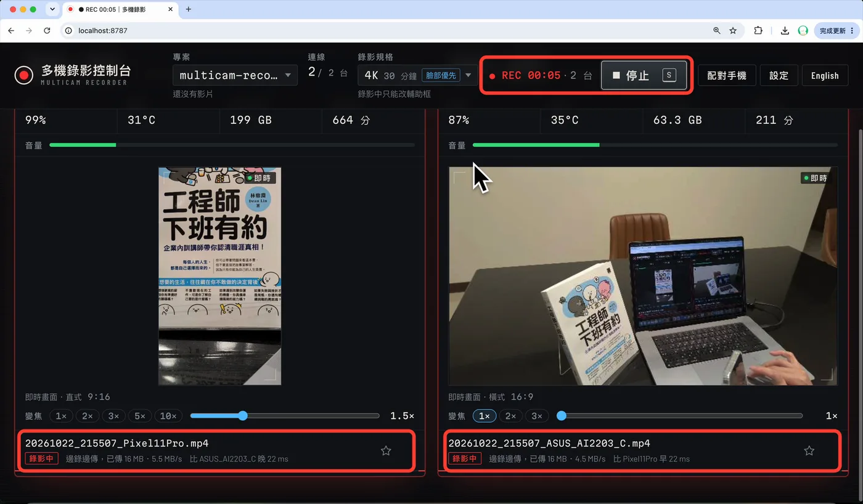This screenshot has width=863, height=504.
Task: Select 1× zoom on ASUS camera
Action: click(x=484, y=416)
